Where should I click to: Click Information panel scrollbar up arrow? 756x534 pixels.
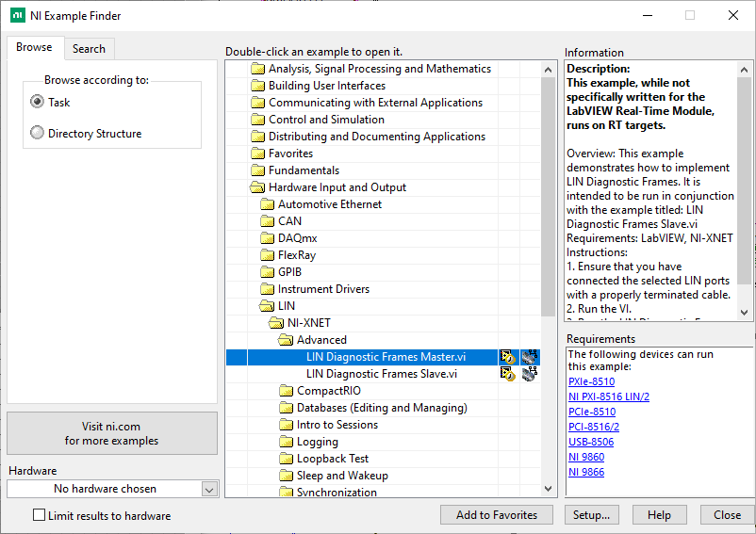[744, 70]
